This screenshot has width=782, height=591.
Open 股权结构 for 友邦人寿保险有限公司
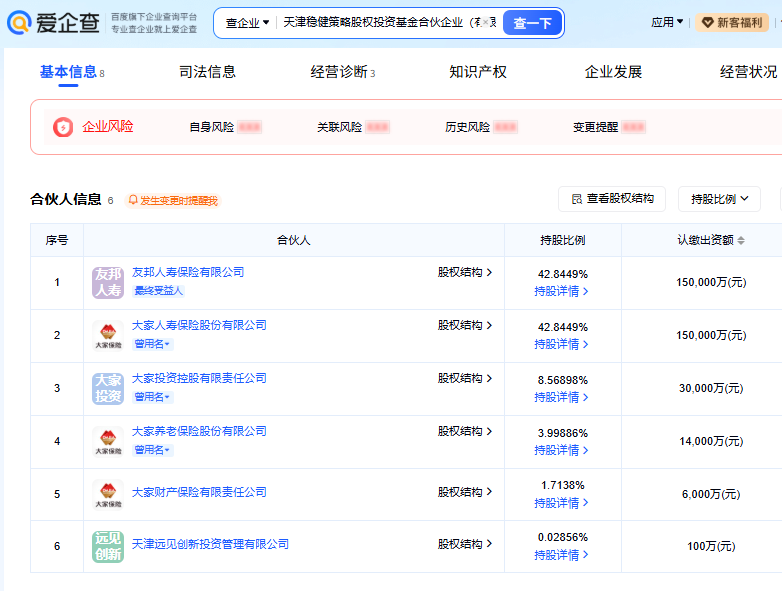coord(465,272)
